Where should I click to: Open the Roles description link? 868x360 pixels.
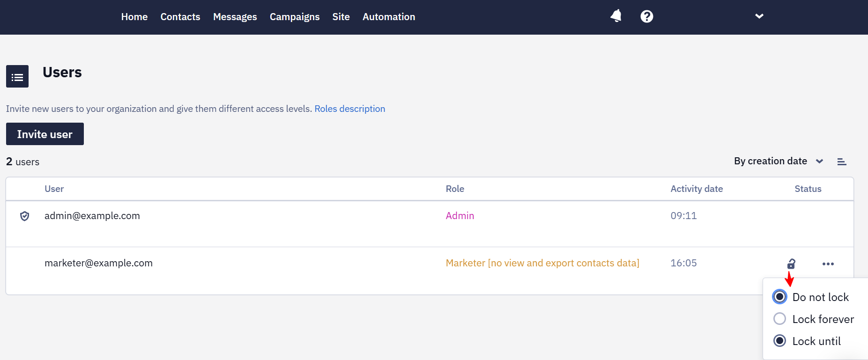coord(350,109)
